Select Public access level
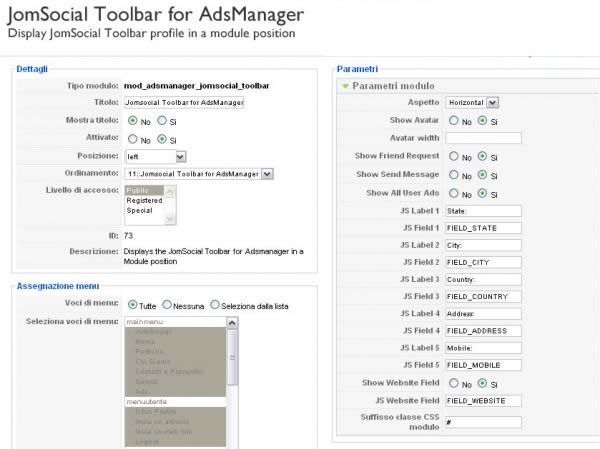Viewport: 600px width, 449px height. click(x=145, y=190)
